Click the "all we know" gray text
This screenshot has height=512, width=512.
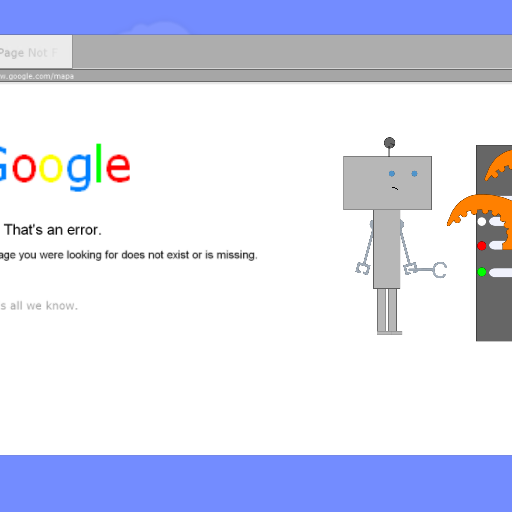pos(43,306)
